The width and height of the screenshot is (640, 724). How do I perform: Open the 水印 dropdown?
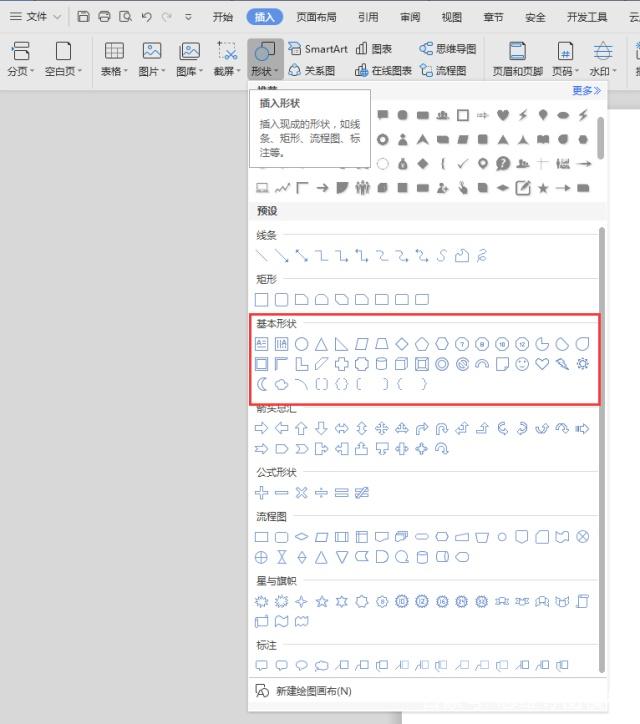click(x=603, y=59)
